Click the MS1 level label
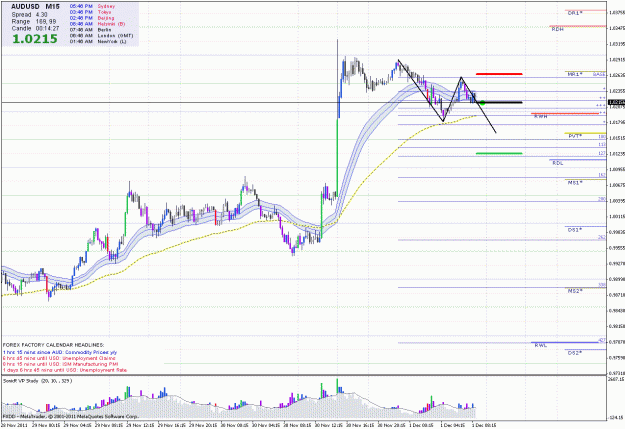The height and width of the screenshot is (429, 625). coord(575,182)
